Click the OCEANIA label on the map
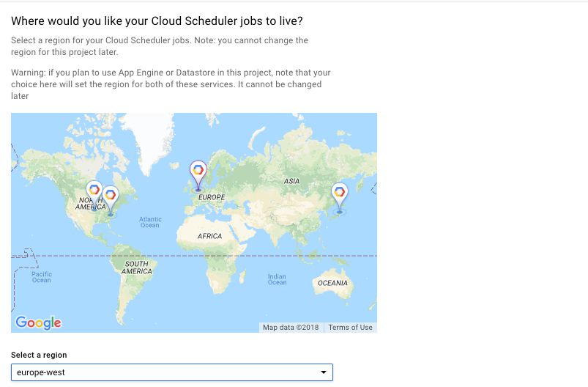 (x=332, y=283)
